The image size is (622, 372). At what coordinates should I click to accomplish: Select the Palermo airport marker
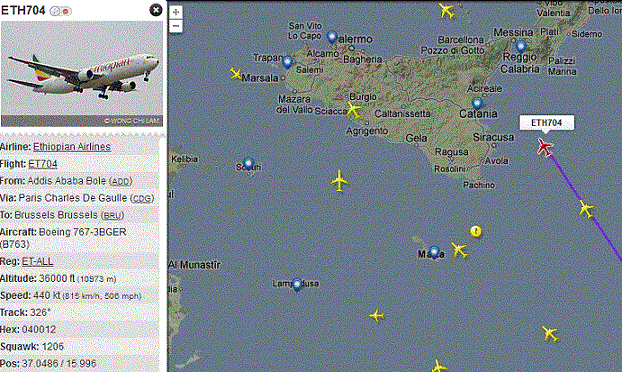332,37
